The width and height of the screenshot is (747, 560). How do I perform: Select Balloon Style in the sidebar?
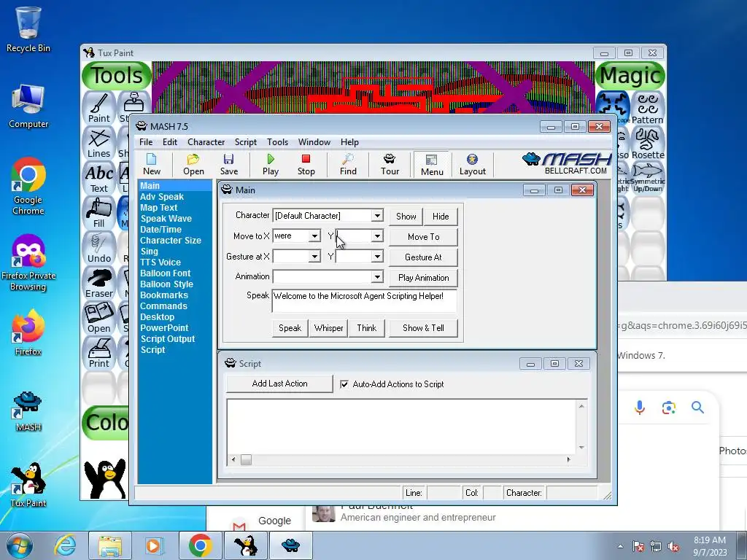pos(166,284)
